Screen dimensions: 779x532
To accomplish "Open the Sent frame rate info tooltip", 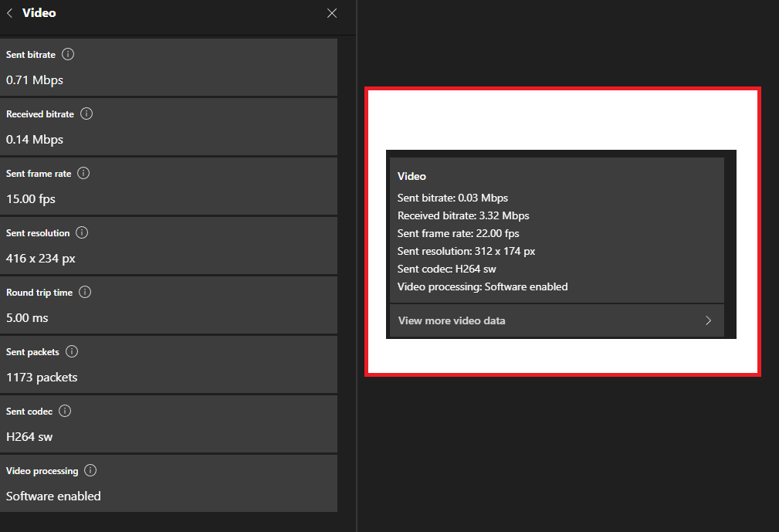I will [x=84, y=173].
